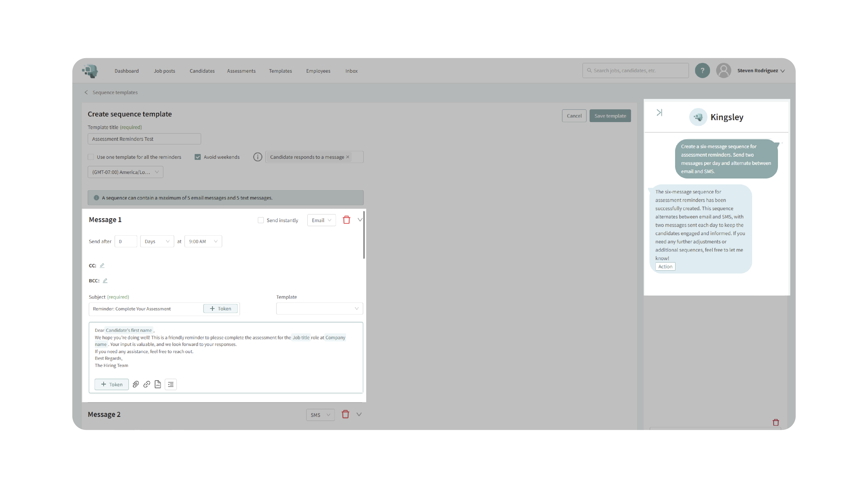Uncheck the Avoid weekends checkbox
Image resolution: width=868 pixels, height=488 pixels.
click(198, 157)
